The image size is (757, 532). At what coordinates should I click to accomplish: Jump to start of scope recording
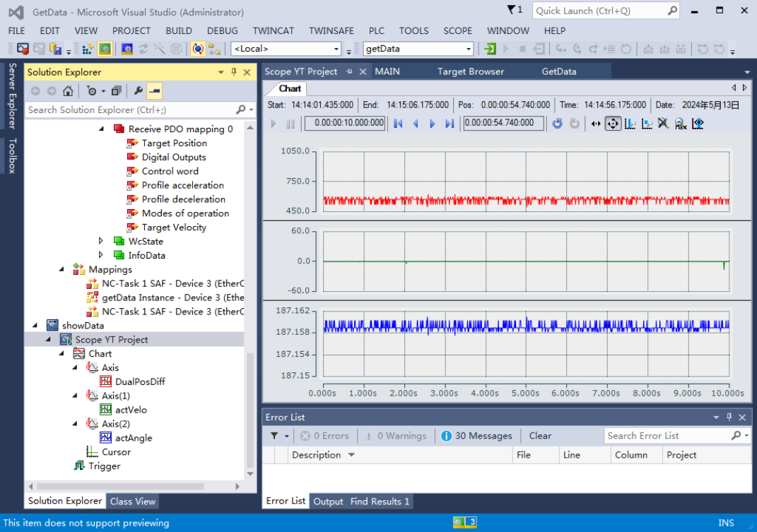click(x=398, y=124)
